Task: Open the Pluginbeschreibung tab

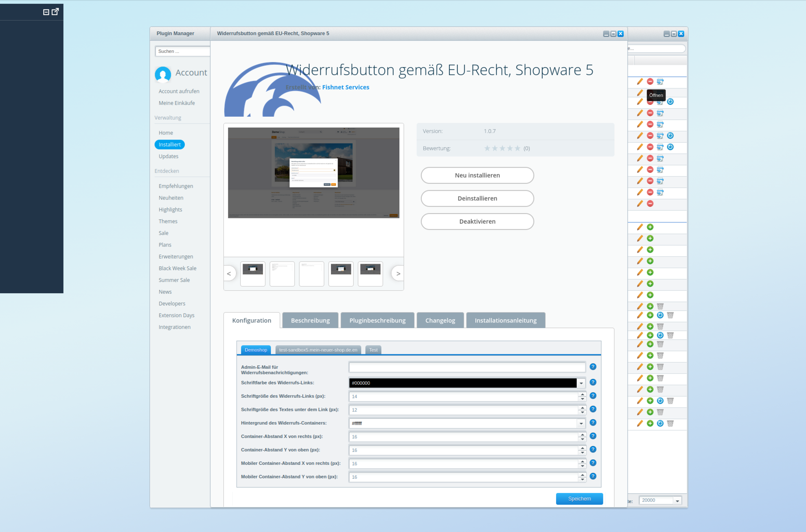Action: pyautogui.click(x=377, y=321)
